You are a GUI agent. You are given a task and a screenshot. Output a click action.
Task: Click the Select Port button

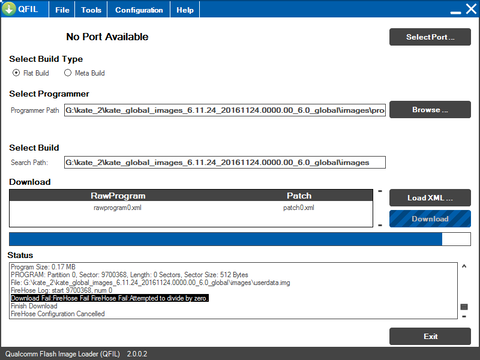(x=430, y=37)
